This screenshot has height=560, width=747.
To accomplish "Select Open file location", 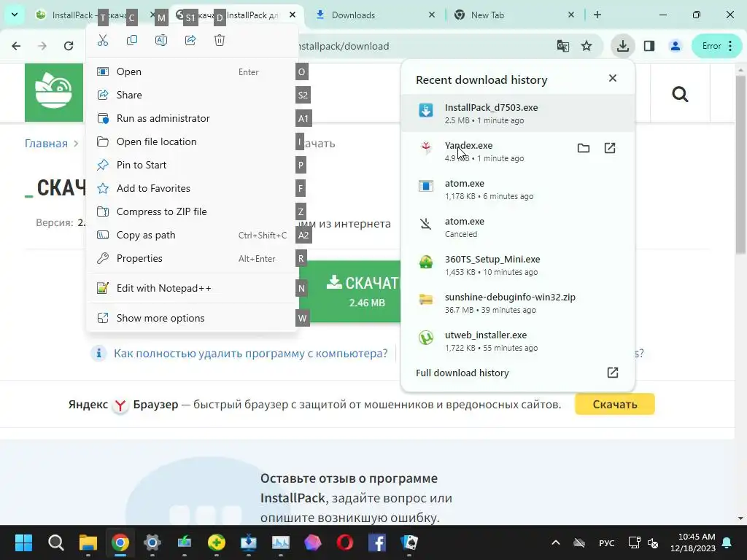I will coord(192,141).
